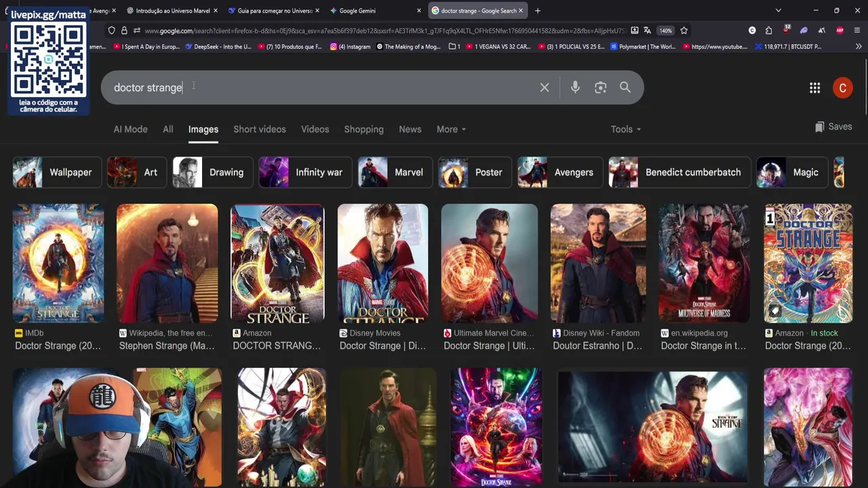Open the bookmark folder labeled 1
868x488 pixels.
(454, 47)
